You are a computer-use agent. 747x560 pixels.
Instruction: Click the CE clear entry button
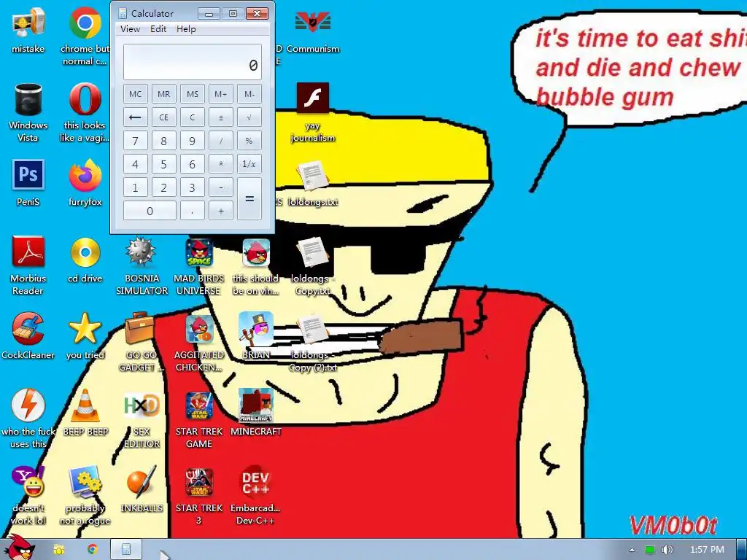[x=164, y=117]
